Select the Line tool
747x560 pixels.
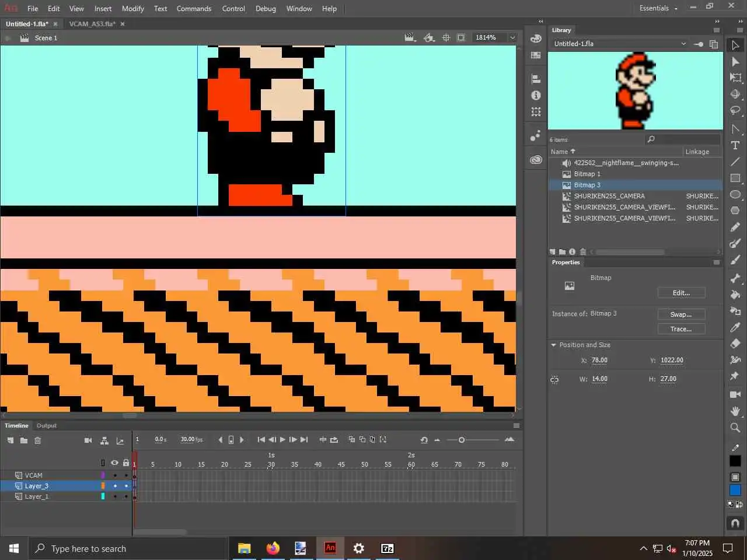735,162
